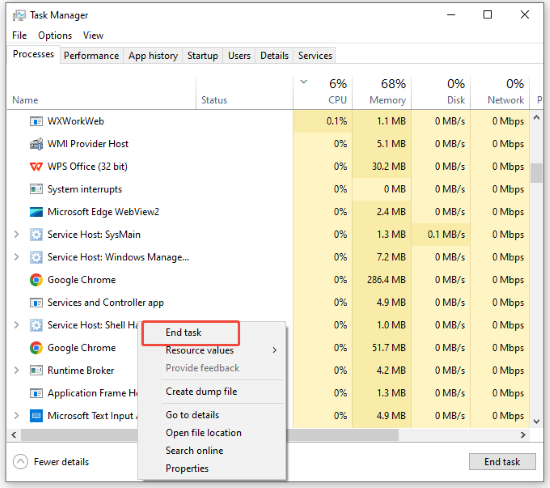
Task: Click the sort arrow above CPU column
Action: pyautogui.click(x=304, y=82)
